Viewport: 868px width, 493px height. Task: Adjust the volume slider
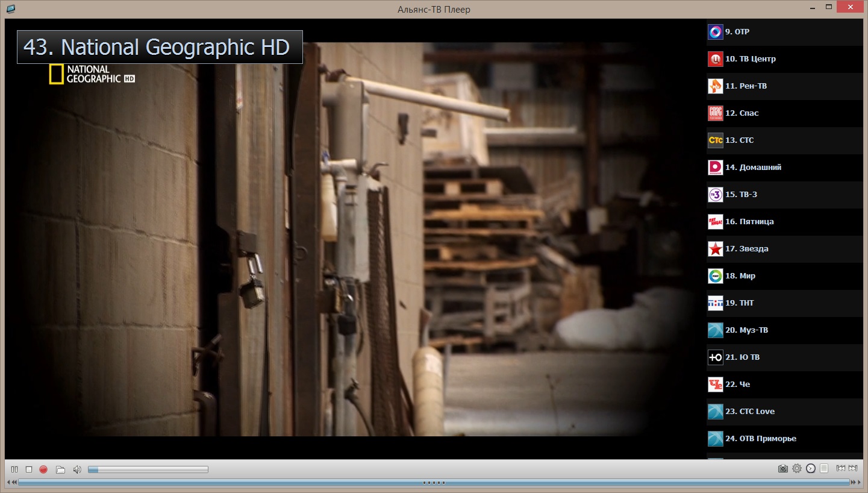[148, 469]
